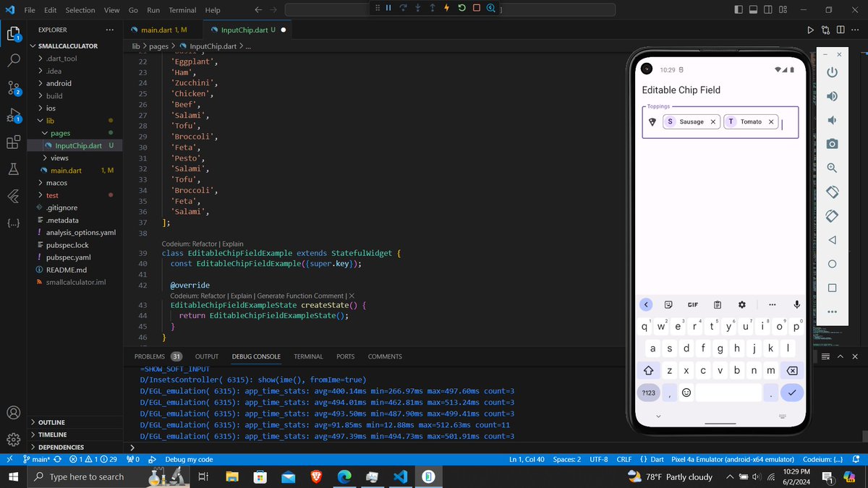Remove the Tomato chip in the emulator

(x=771, y=121)
